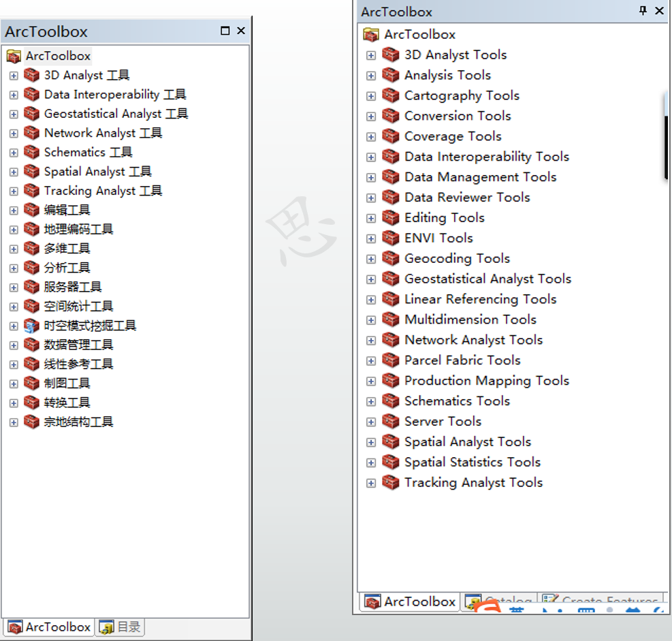
Task: Click the Tracking Analyst Tools toolbox icon
Action: pos(390,482)
